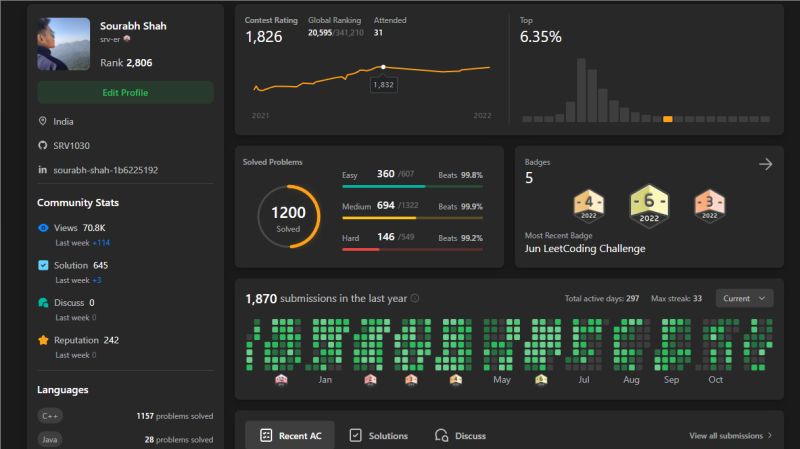Open View all submissions link

click(731, 436)
